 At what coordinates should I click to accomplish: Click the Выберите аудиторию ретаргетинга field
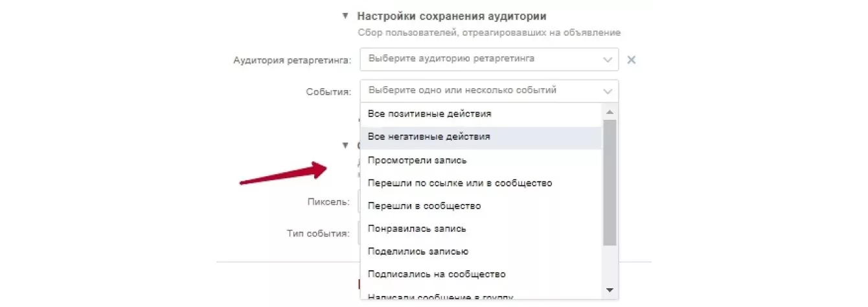click(x=479, y=59)
